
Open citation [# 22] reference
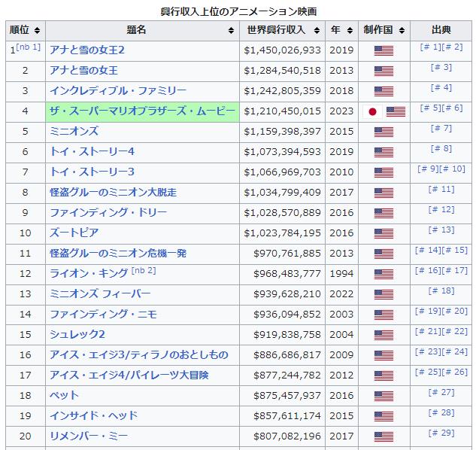(x=455, y=332)
